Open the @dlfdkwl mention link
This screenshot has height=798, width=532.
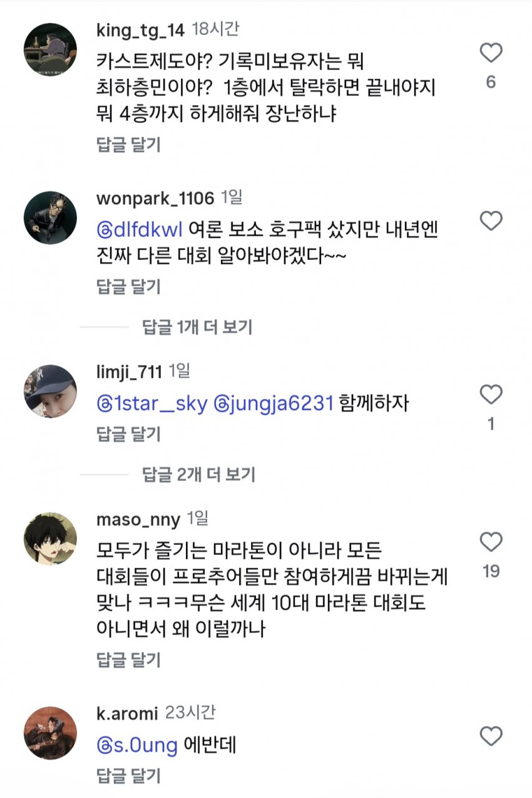click(140, 230)
